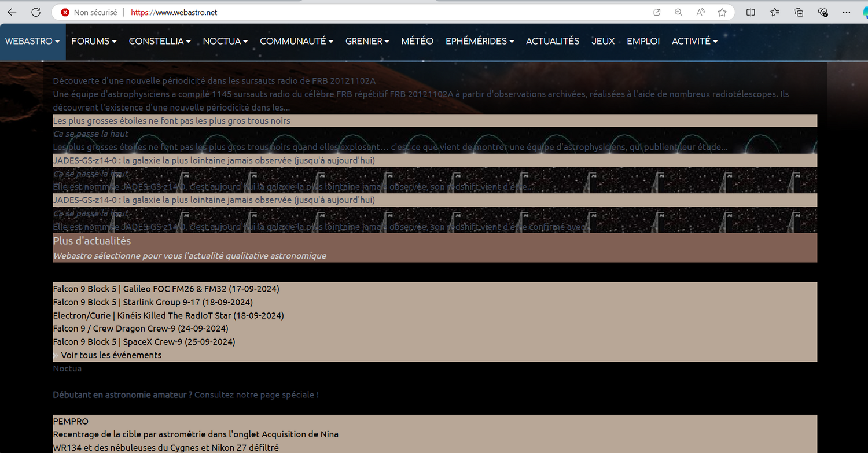Open the NOCTUA dropdown menu
Image resolution: width=868 pixels, height=453 pixels.
coord(226,41)
